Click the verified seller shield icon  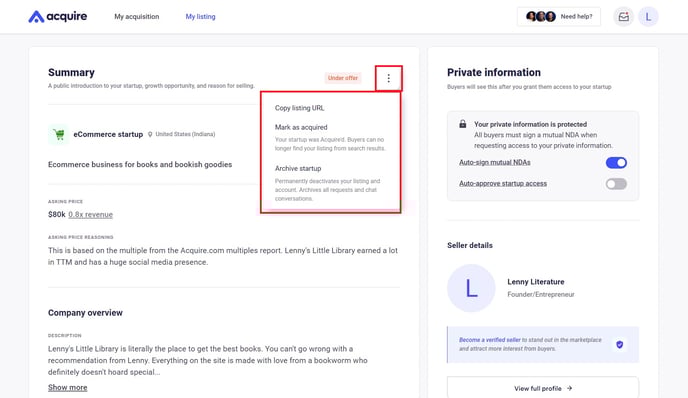tap(620, 344)
